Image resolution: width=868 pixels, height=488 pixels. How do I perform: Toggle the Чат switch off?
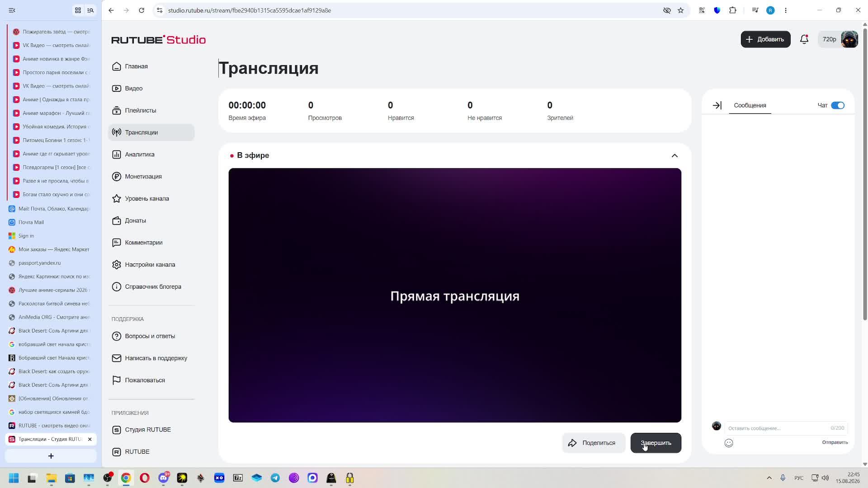coord(838,105)
